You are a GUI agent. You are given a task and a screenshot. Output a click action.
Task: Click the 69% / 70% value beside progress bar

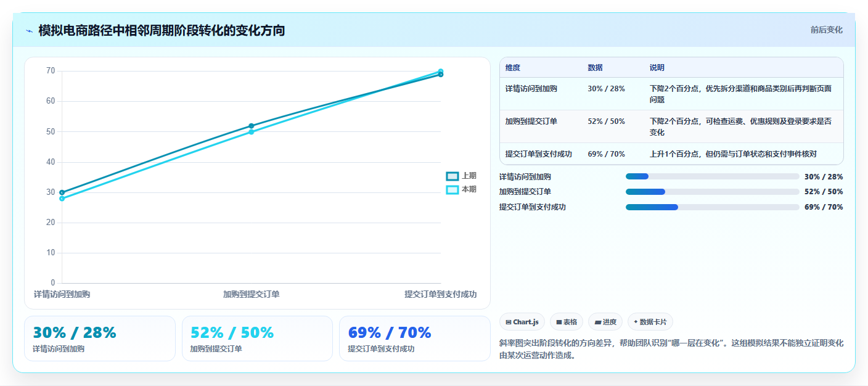click(x=824, y=207)
